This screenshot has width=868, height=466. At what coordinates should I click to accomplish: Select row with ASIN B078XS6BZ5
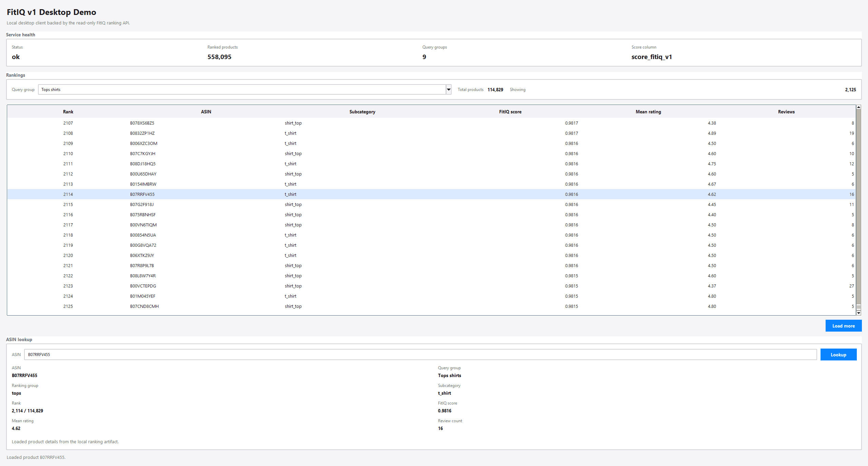point(431,123)
